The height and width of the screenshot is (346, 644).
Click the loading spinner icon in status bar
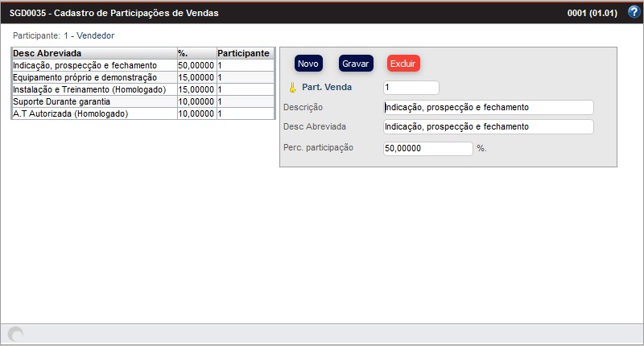tap(15, 335)
